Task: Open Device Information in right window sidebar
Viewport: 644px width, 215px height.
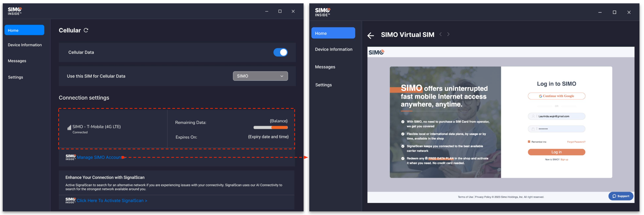Action: coord(334,49)
